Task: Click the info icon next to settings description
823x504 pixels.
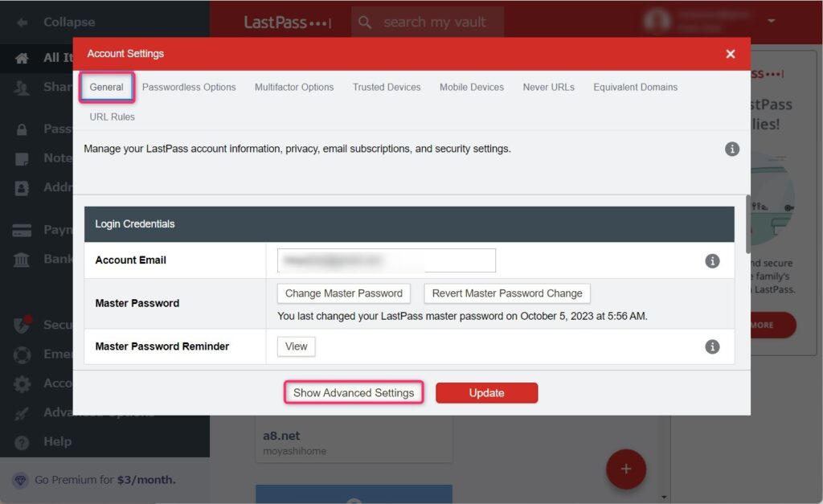Action: 731,149
